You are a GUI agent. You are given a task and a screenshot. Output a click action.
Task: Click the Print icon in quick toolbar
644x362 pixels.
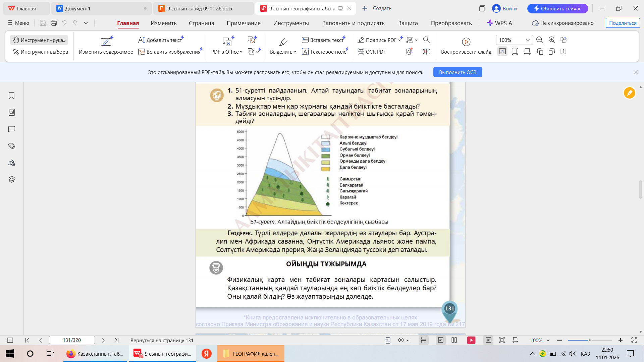click(54, 23)
